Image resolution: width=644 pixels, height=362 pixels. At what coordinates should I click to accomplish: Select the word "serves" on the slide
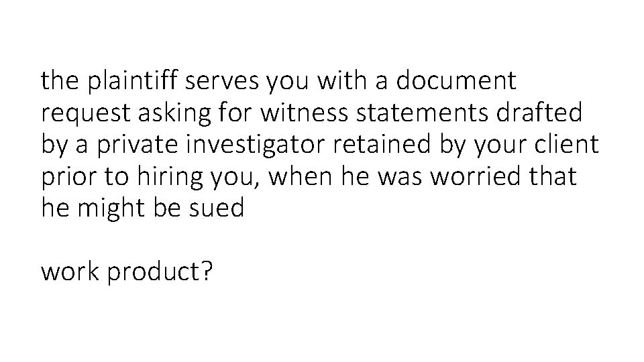click(x=222, y=82)
